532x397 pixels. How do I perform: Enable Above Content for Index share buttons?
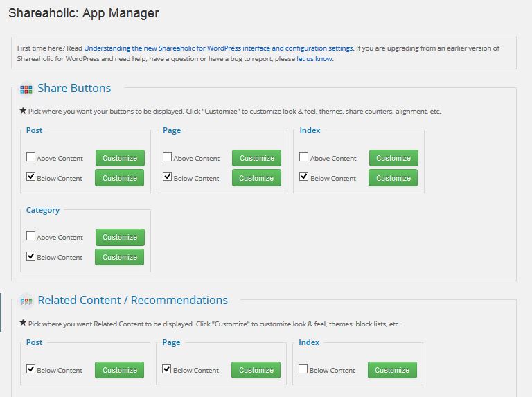point(303,157)
